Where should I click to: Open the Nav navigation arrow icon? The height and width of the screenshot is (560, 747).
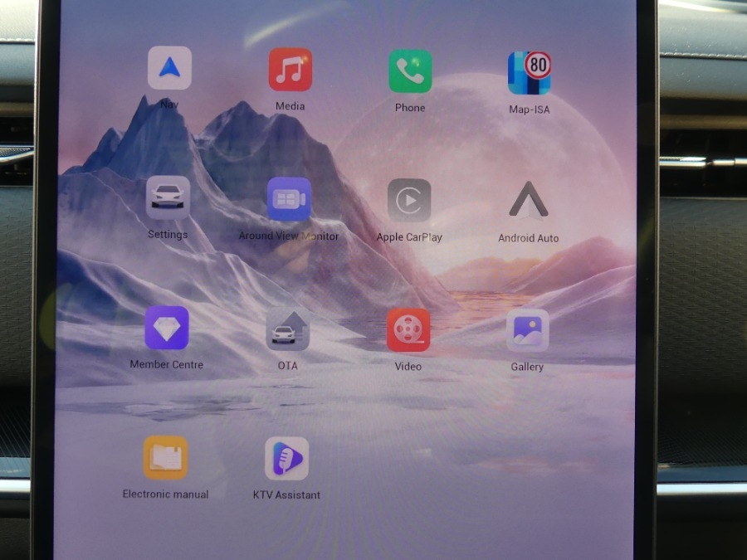169,68
